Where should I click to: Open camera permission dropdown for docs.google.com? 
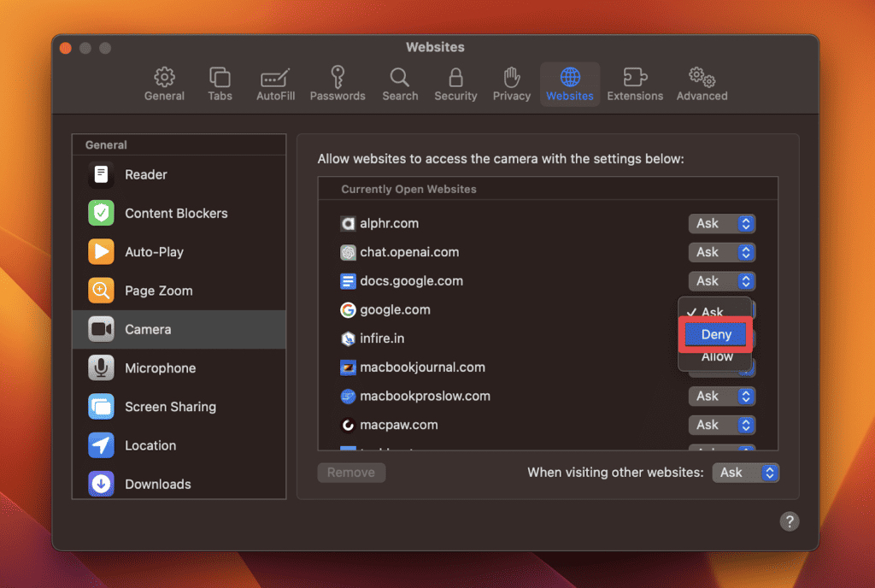721,281
